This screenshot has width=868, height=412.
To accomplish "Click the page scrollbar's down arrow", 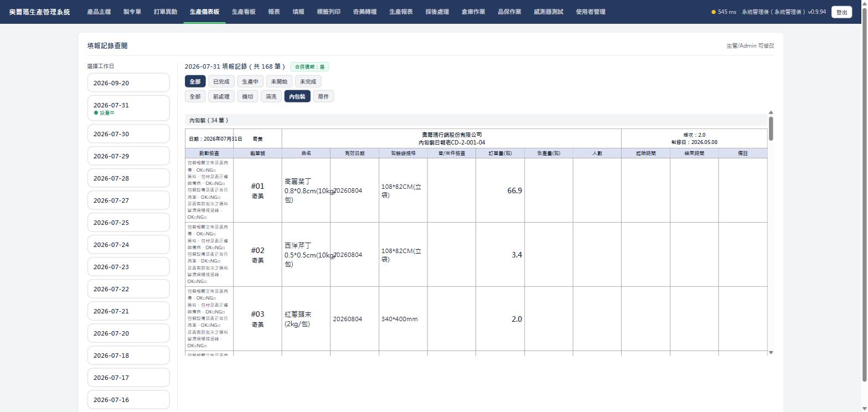I will (865, 409).
